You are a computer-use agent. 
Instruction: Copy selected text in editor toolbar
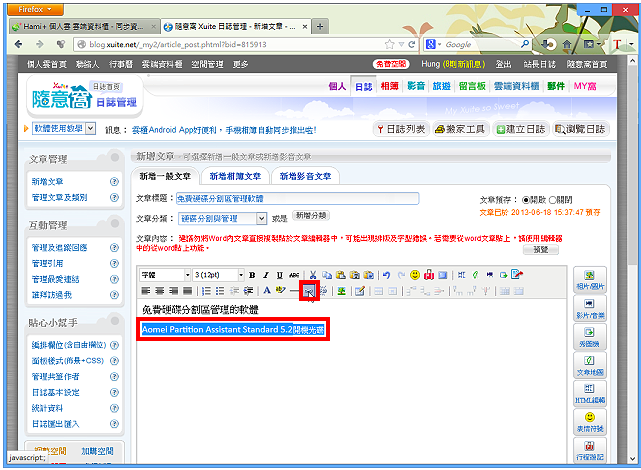pos(327,275)
